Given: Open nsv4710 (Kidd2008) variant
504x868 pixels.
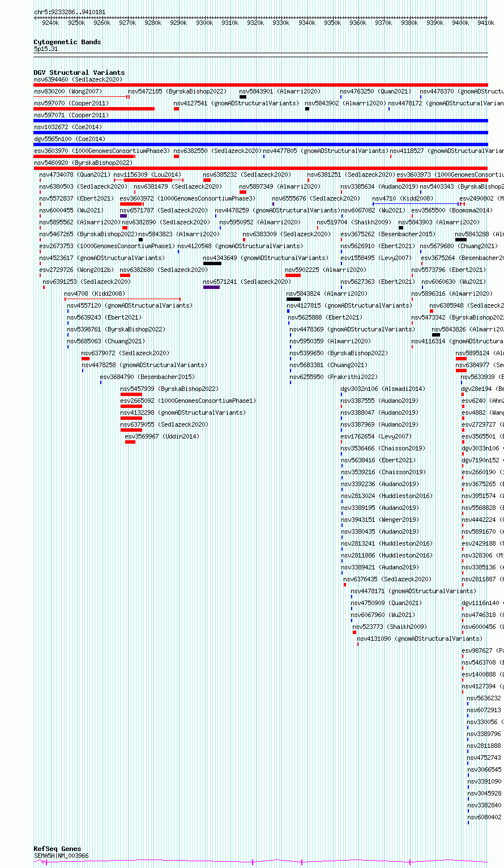Looking at the screenshot, I should pyautogui.click(x=403, y=199).
